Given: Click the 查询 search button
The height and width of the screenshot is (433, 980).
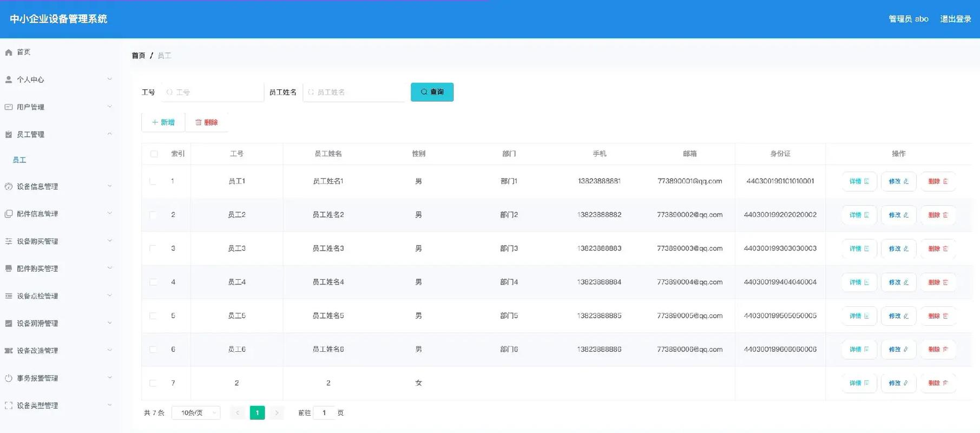Looking at the screenshot, I should (x=432, y=92).
